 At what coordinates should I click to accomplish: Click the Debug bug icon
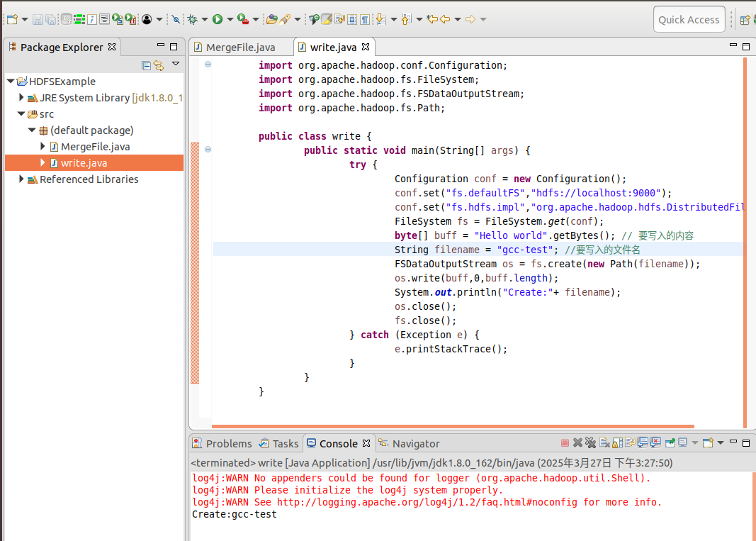[x=192, y=20]
